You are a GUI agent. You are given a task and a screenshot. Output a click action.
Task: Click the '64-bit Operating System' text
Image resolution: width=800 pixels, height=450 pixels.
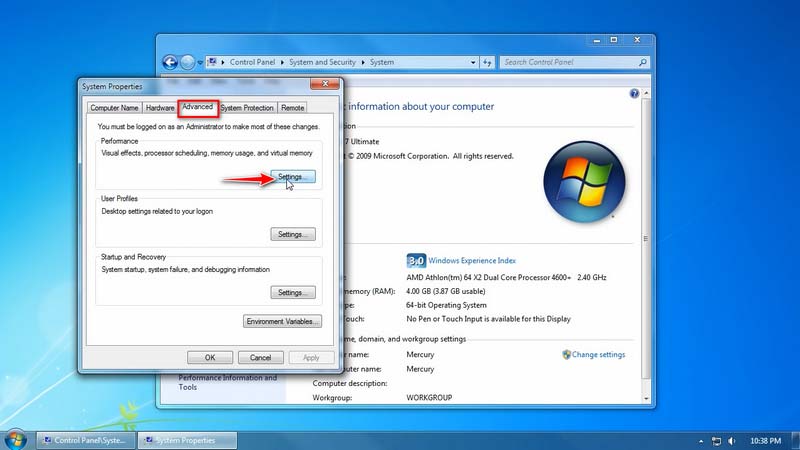pyautogui.click(x=446, y=305)
